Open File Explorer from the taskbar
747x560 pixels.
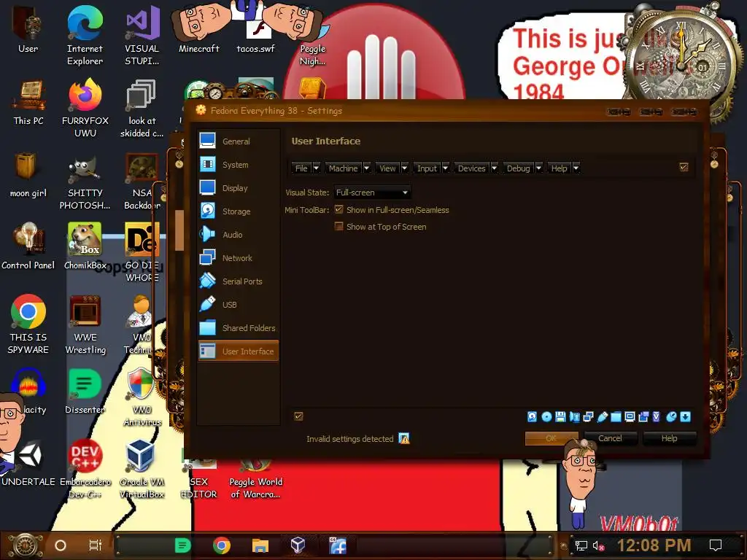pos(260,545)
